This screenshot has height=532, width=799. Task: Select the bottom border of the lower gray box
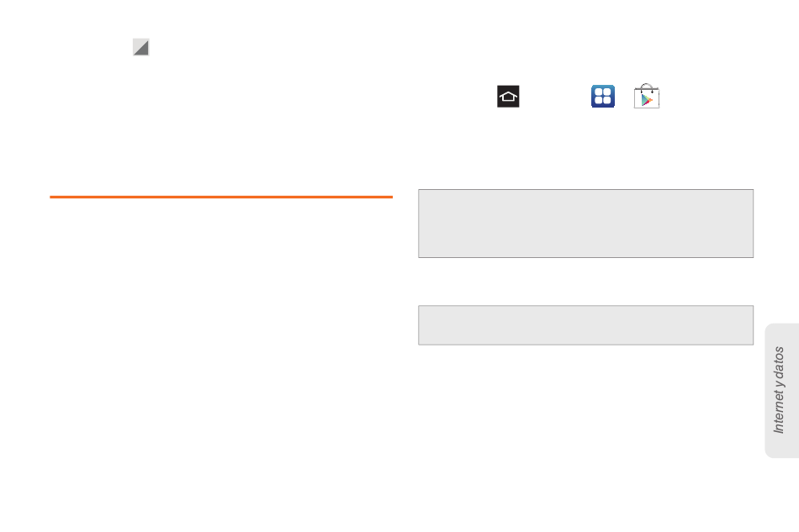(586, 345)
